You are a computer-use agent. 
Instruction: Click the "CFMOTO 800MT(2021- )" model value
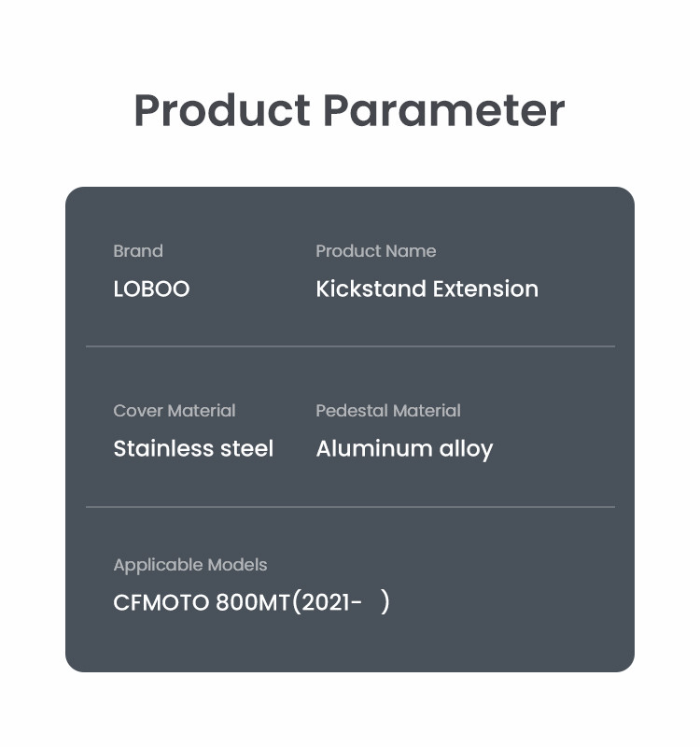(251, 603)
